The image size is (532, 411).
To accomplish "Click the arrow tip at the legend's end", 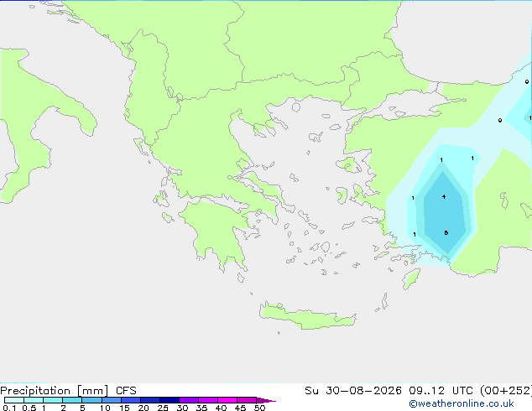I will [x=267, y=400].
